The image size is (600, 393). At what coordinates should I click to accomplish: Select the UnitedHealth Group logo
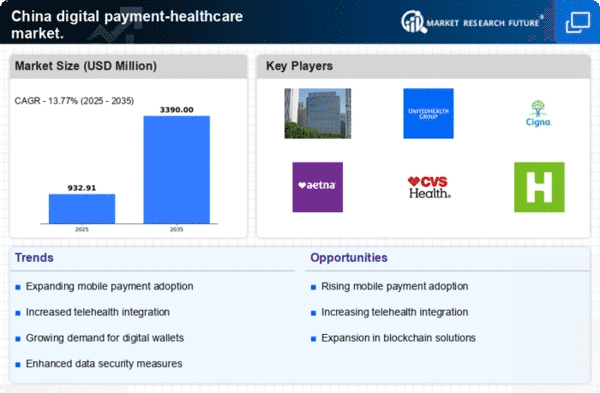point(428,113)
